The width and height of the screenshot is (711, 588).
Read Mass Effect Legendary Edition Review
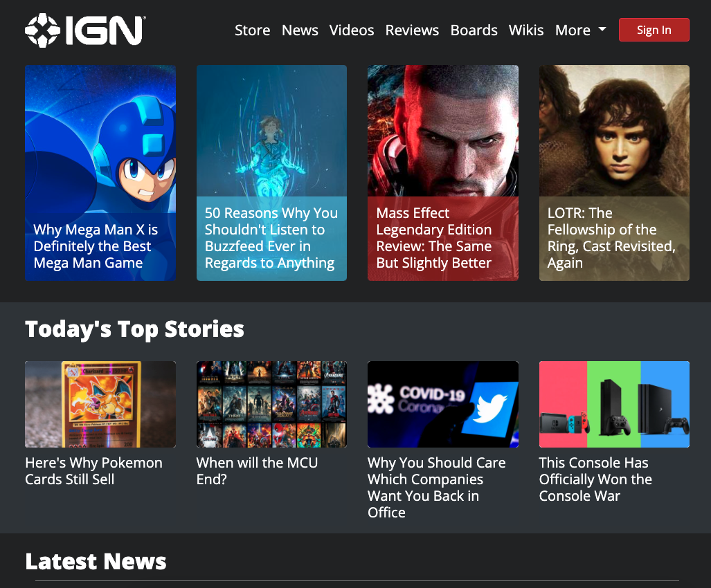tap(434, 238)
